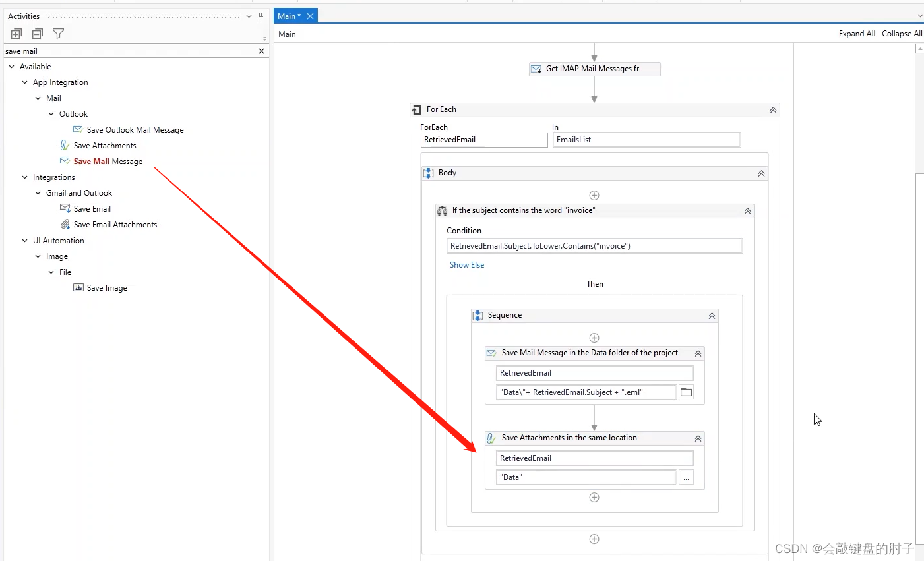Image resolution: width=924 pixels, height=561 pixels.
Task: Collapse the UI Automation node
Action: (25, 241)
